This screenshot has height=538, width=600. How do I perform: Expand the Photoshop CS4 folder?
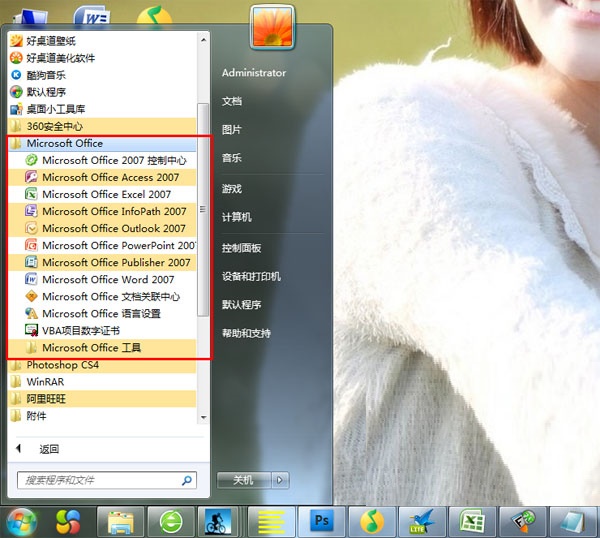(102, 365)
